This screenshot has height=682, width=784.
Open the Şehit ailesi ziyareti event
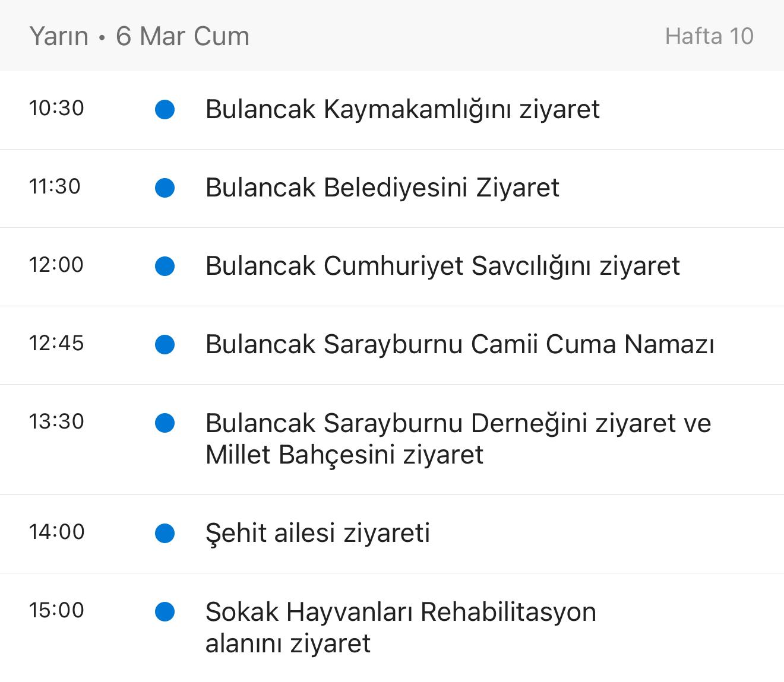[x=317, y=533]
